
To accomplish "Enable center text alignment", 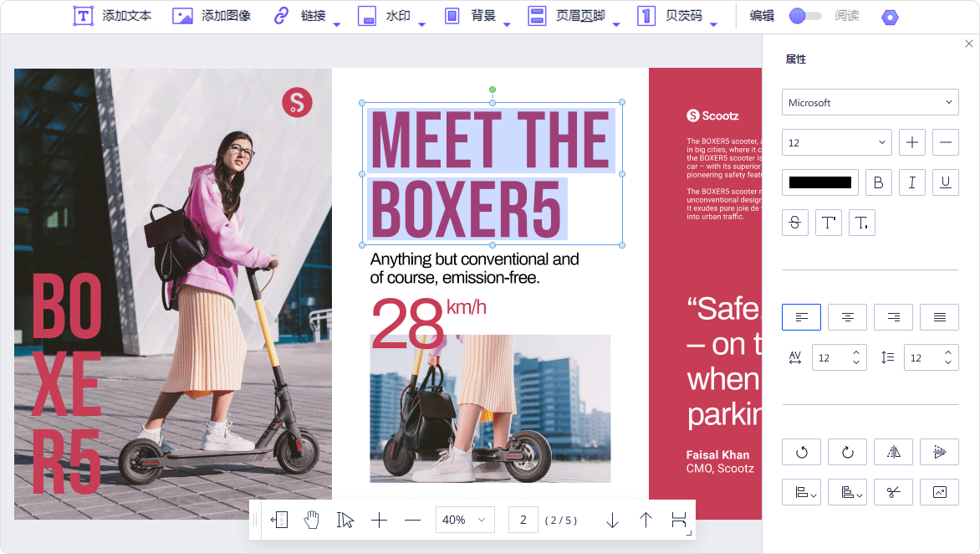I will tap(847, 317).
